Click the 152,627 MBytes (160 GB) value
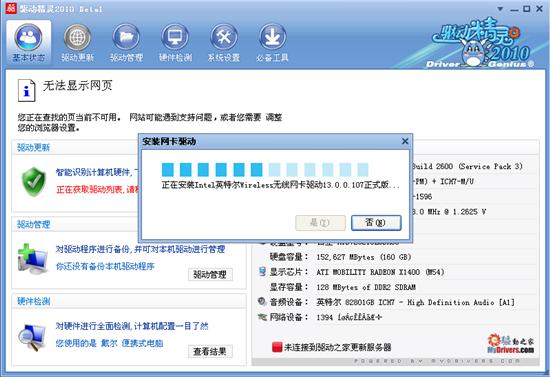The image size is (550, 377). point(364,257)
